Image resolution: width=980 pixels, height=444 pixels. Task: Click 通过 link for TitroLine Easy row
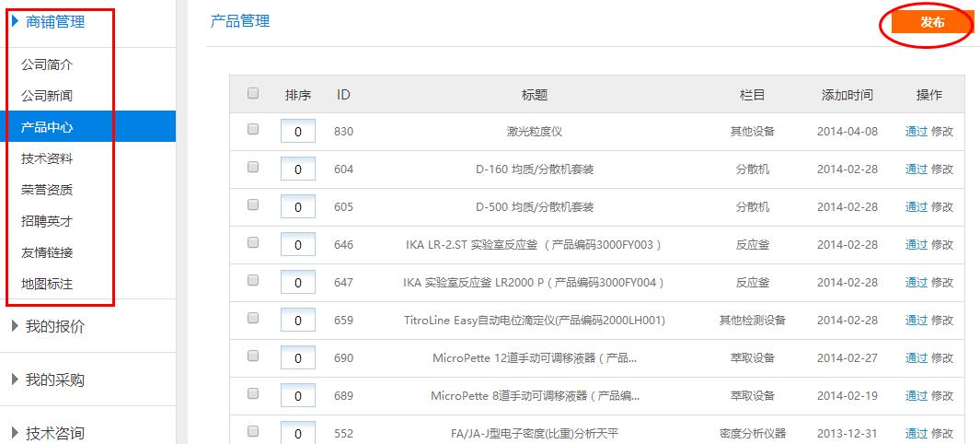point(917,321)
